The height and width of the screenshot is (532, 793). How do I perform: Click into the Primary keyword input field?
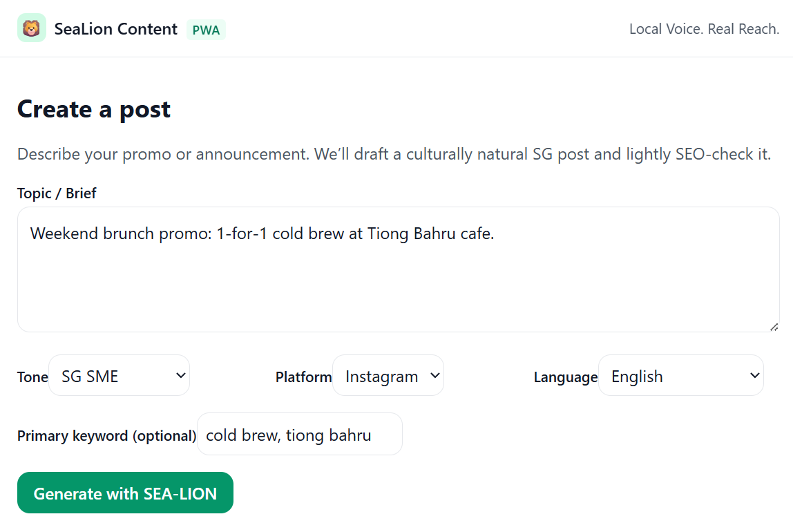click(x=299, y=434)
